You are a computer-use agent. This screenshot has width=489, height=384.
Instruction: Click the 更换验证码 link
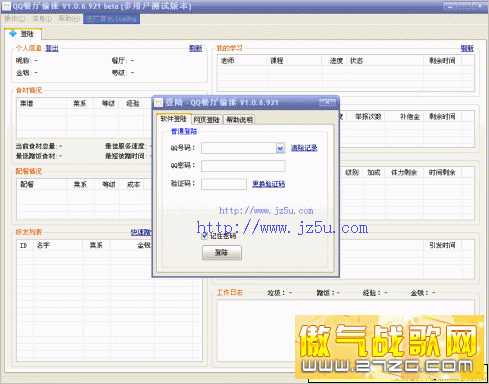coord(268,184)
